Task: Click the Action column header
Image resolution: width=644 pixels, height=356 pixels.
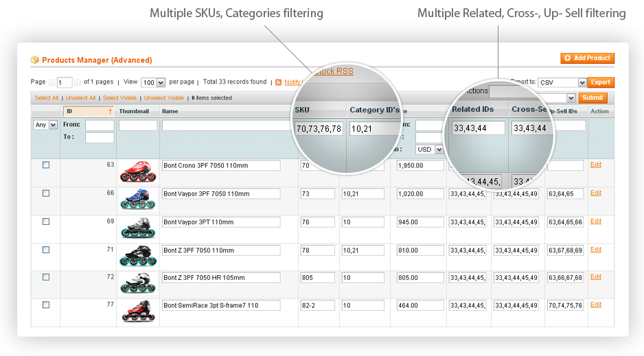Action: click(599, 111)
